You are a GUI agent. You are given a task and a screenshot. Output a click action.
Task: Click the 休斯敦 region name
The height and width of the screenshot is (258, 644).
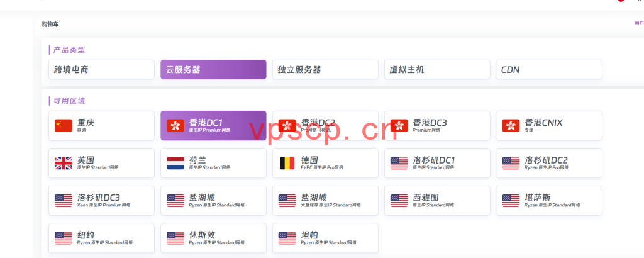[202, 235]
